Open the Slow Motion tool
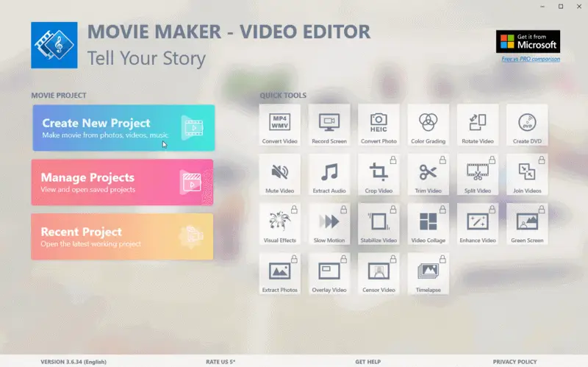588x367 pixels. point(329,224)
